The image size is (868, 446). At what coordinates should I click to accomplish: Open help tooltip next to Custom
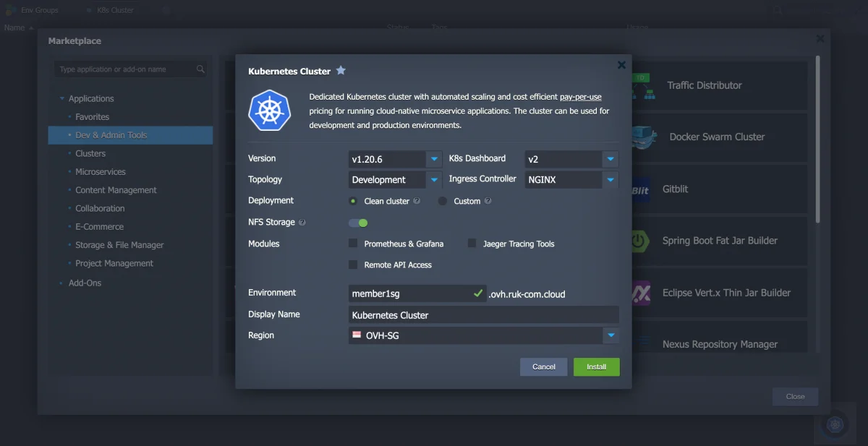(x=488, y=201)
